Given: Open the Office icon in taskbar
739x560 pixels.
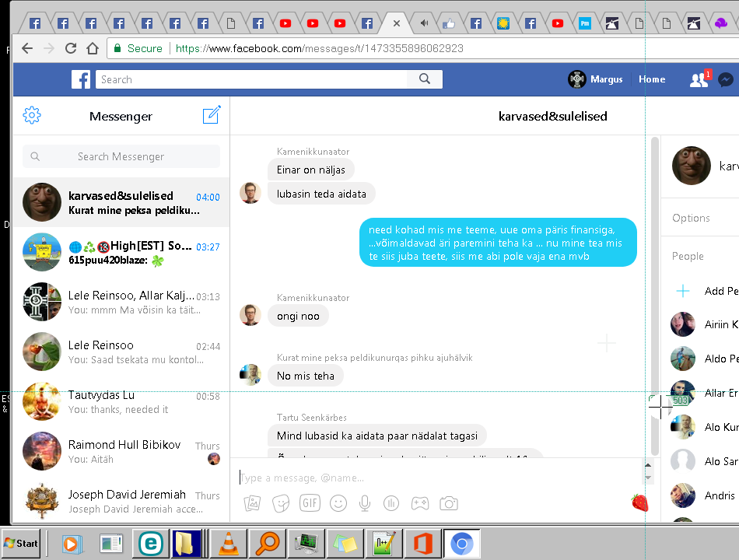Looking at the screenshot, I should point(422,544).
